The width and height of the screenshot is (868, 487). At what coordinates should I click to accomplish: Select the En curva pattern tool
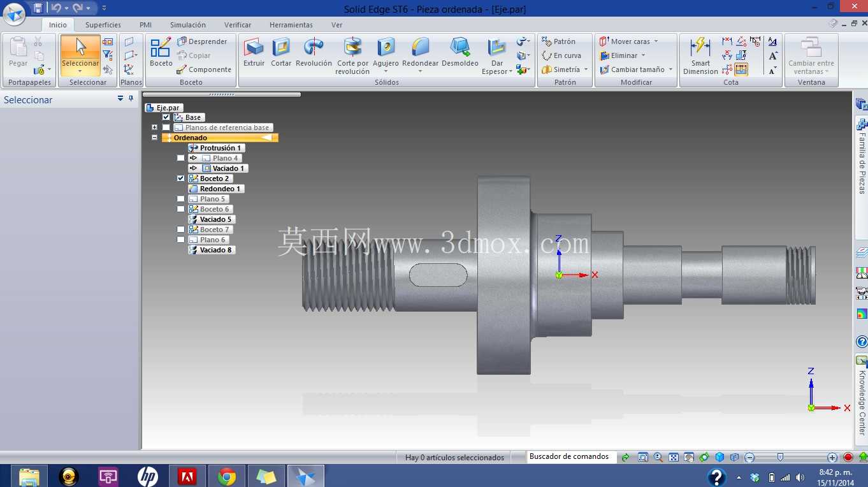coord(561,55)
